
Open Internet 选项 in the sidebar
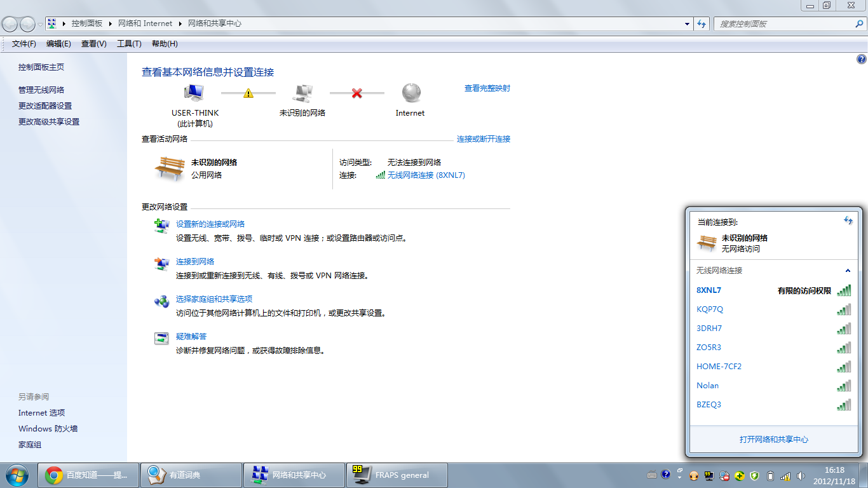pos(42,413)
